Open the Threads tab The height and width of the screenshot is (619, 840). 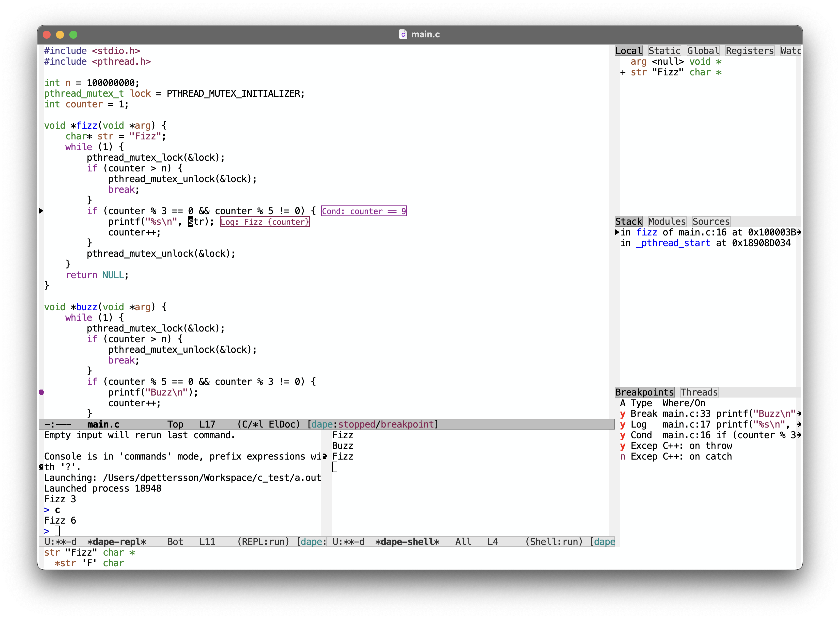[699, 392]
